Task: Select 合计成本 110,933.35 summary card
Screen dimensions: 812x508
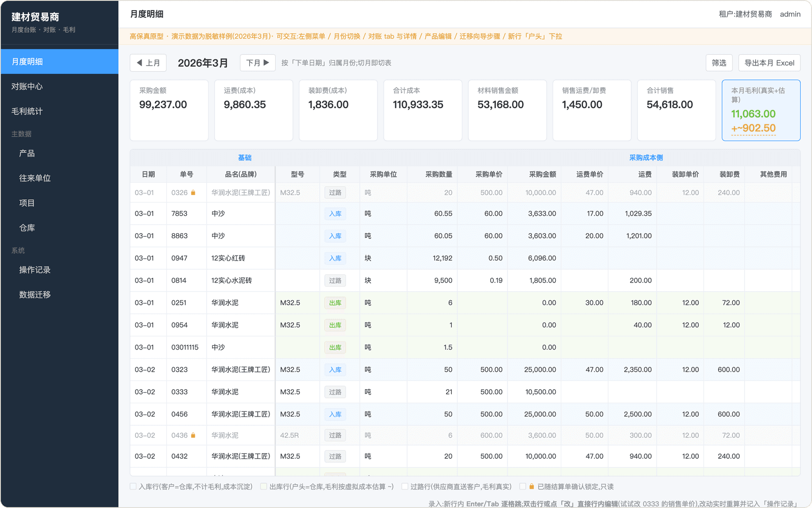Action: click(x=423, y=110)
